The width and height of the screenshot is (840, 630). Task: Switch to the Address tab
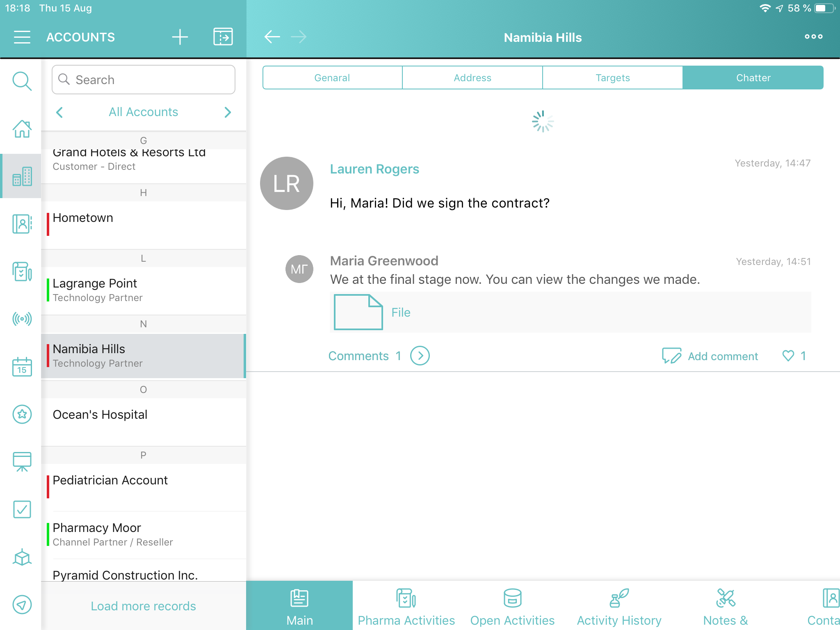pyautogui.click(x=472, y=78)
